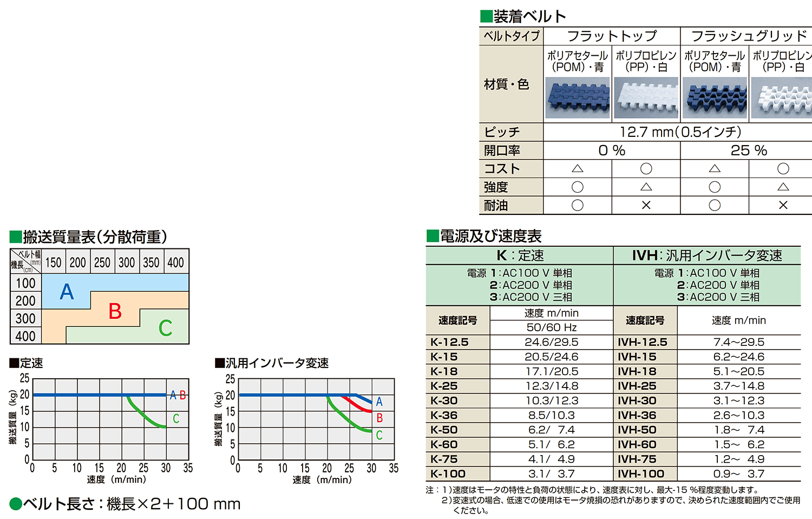This screenshot has width=812, height=519.
Task: Click belt width 350 column header
Action: click(151, 262)
